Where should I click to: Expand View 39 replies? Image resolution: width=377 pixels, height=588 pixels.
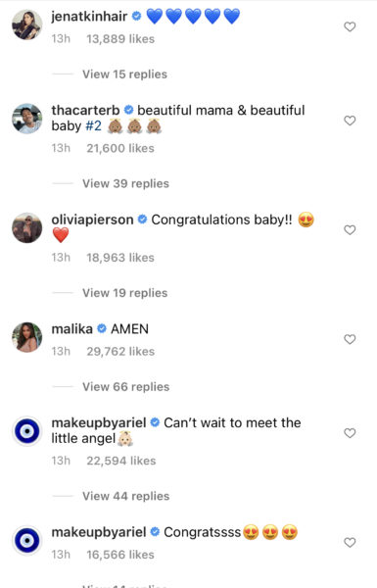[126, 184]
